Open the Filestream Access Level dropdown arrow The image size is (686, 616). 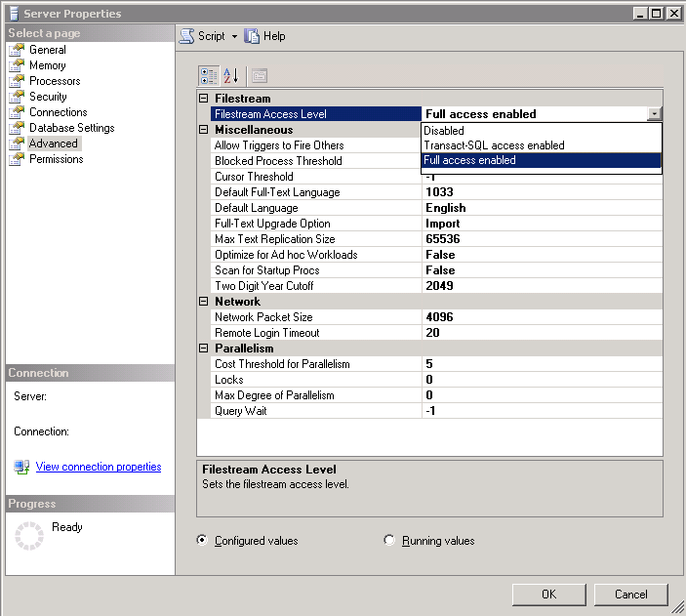(x=654, y=114)
